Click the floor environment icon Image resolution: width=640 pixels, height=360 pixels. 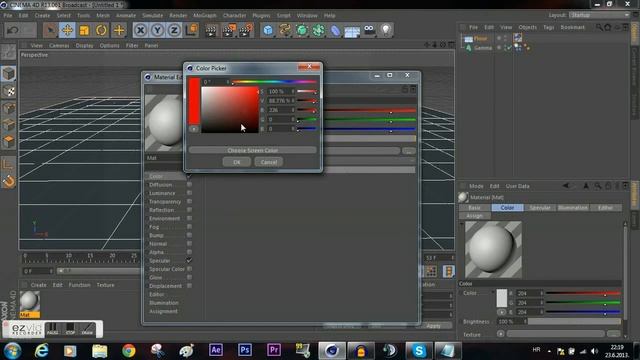tap(352, 30)
